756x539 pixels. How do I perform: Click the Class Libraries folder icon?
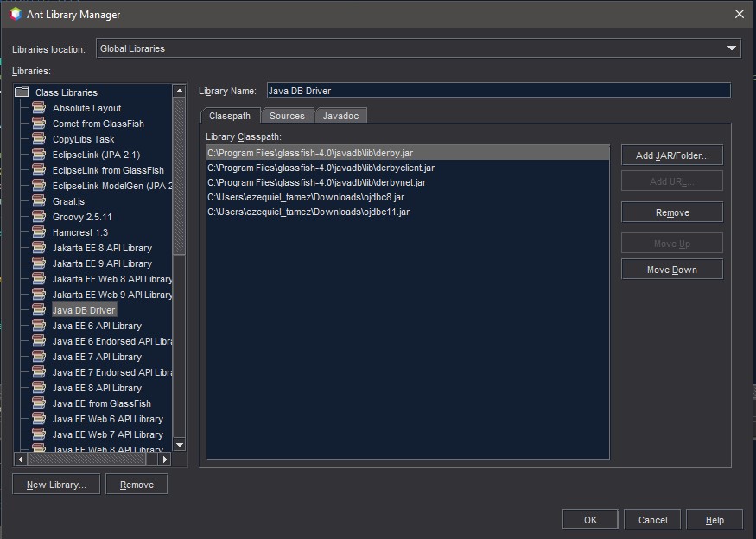[x=22, y=92]
